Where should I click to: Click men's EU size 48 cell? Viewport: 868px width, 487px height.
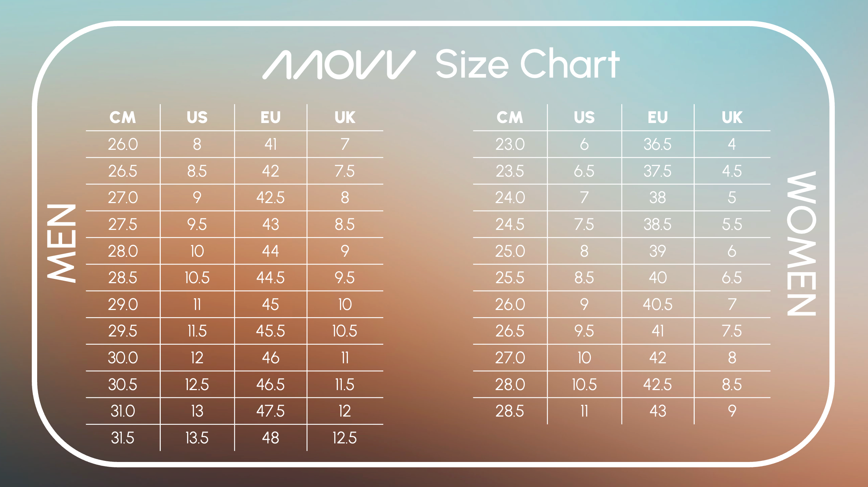pyautogui.click(x=270, y=438)
